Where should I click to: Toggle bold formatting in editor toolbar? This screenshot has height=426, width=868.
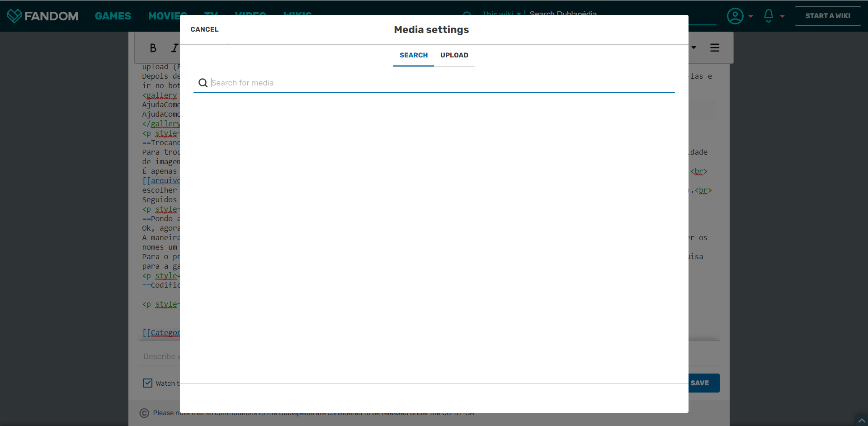[153, 48]
